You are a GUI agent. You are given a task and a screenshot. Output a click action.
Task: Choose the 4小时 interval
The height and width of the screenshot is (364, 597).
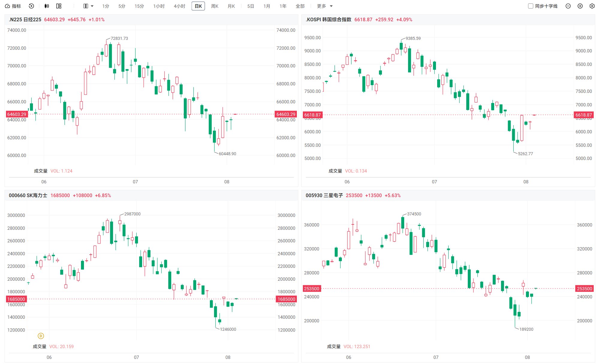180,6
